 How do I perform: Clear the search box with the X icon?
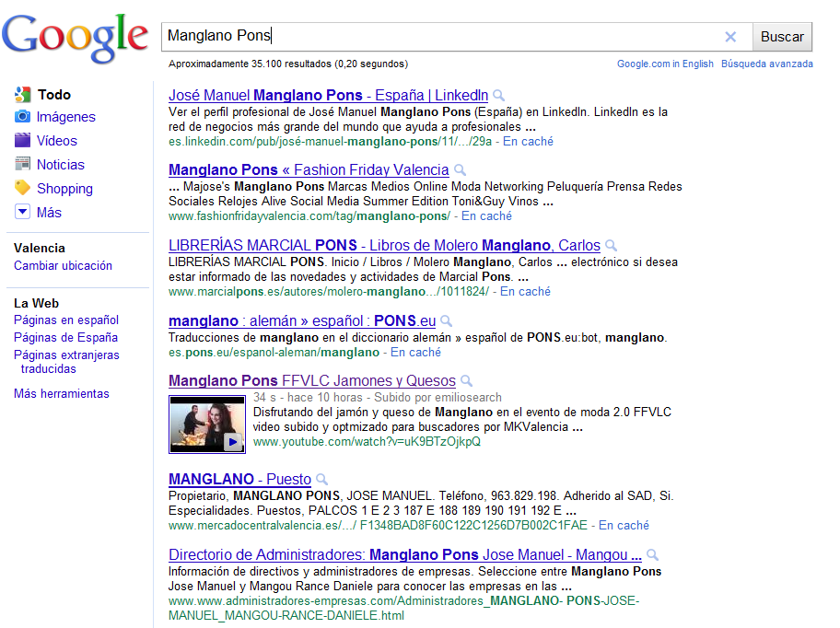pyautogui.click(x=730, y=37)
